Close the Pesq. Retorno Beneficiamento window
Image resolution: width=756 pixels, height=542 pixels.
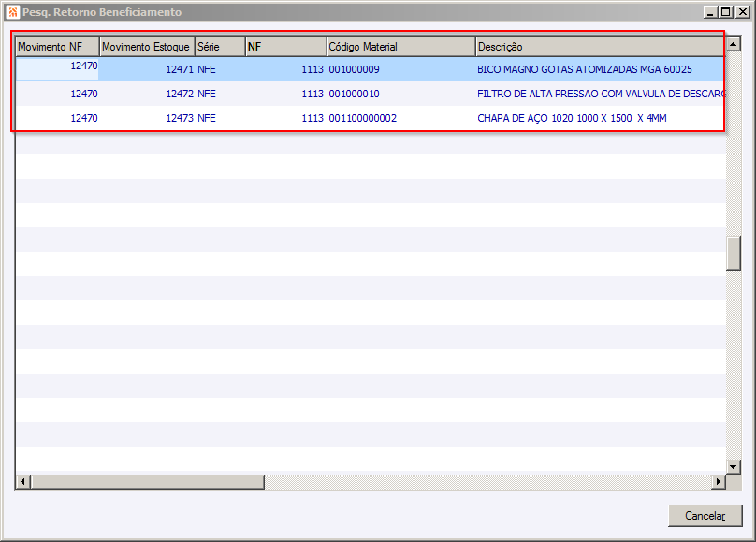743,12
